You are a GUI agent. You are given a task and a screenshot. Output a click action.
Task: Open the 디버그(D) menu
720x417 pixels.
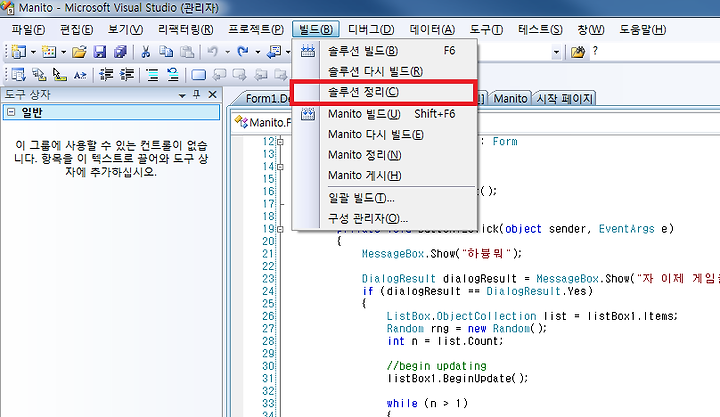(x=371, y=30)
